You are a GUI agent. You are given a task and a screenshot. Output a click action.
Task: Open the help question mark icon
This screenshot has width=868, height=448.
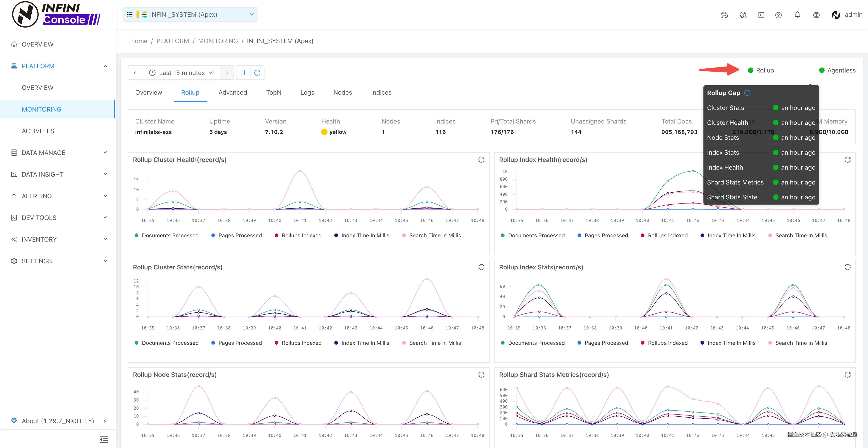click(778, 15)
